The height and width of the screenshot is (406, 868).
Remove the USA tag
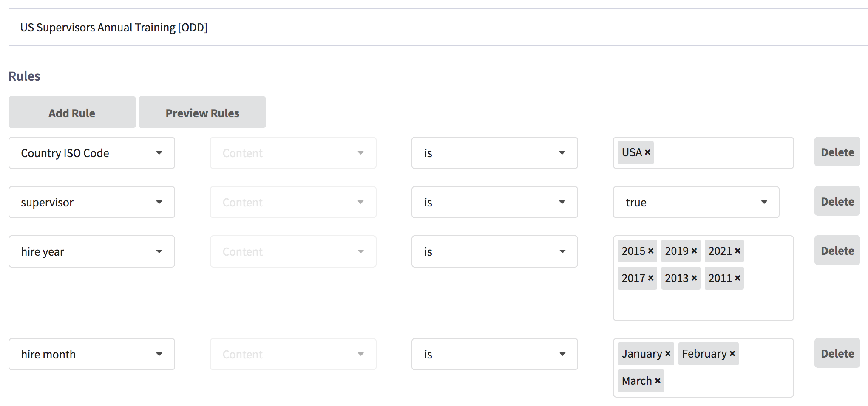[x=647, y=152]
